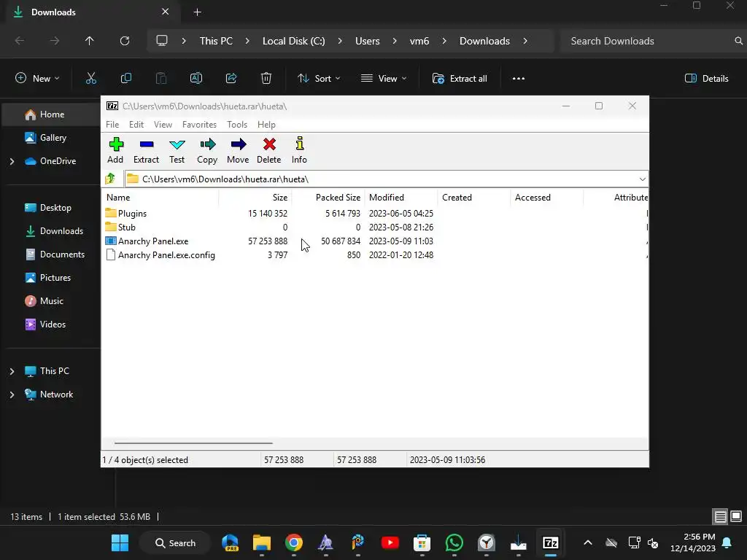Click the Copy icon in Explorer toolbar
This screenshot has height=560, width=747.
pos(125,78)
